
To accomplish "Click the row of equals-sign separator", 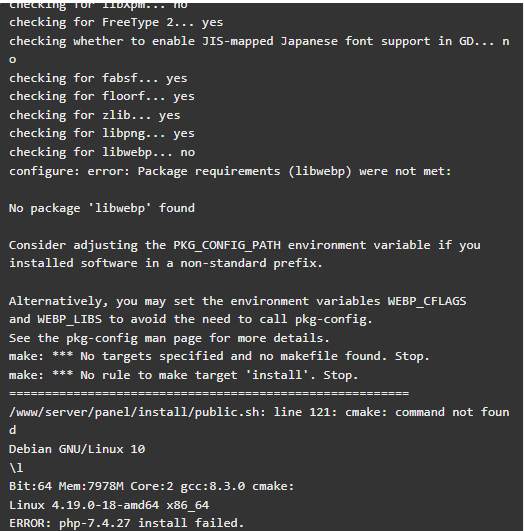I will (209, 394).
